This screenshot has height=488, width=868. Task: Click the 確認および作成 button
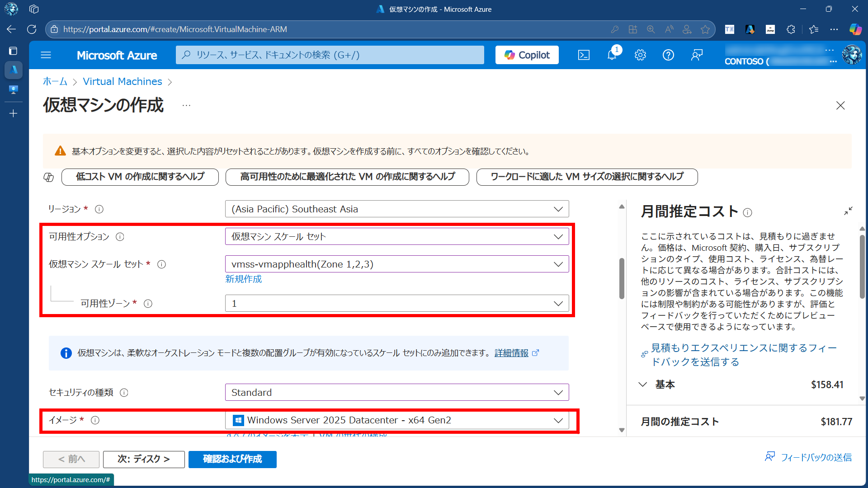pyautogui.click(x=232, y=459)
